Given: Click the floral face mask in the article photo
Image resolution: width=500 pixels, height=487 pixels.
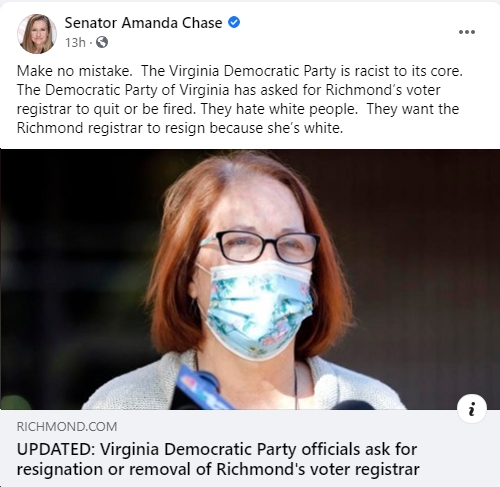Looking at the screenshot, I should [x=256, y=309].
